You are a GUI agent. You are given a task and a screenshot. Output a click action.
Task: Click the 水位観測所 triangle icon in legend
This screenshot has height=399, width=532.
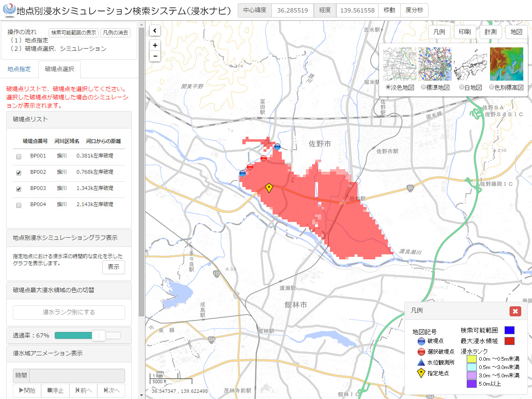[421, 362]
